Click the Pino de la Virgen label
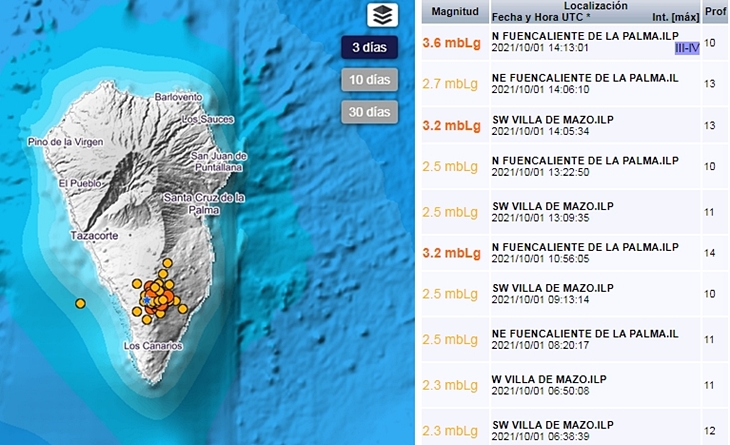 [x=66, y=142]
